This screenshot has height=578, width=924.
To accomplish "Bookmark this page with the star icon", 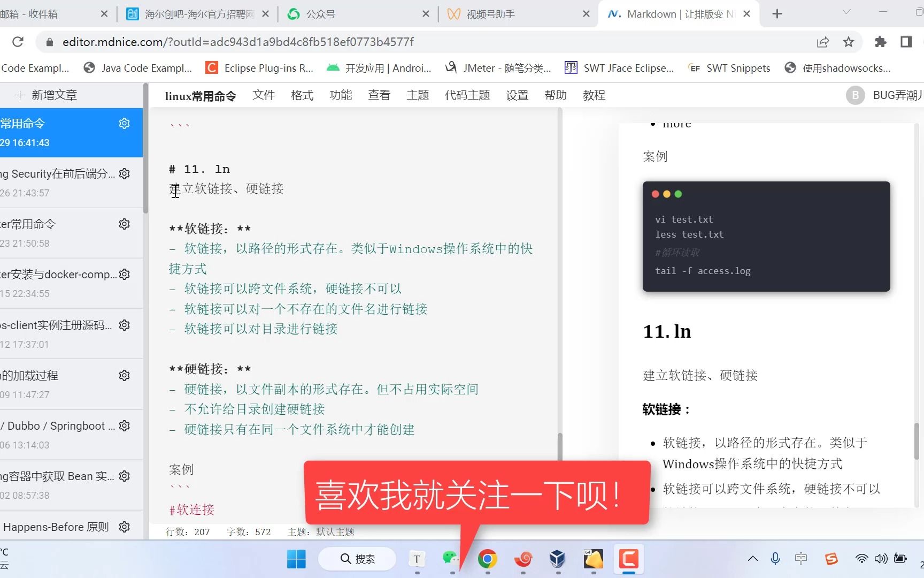I will click(848, 42).
